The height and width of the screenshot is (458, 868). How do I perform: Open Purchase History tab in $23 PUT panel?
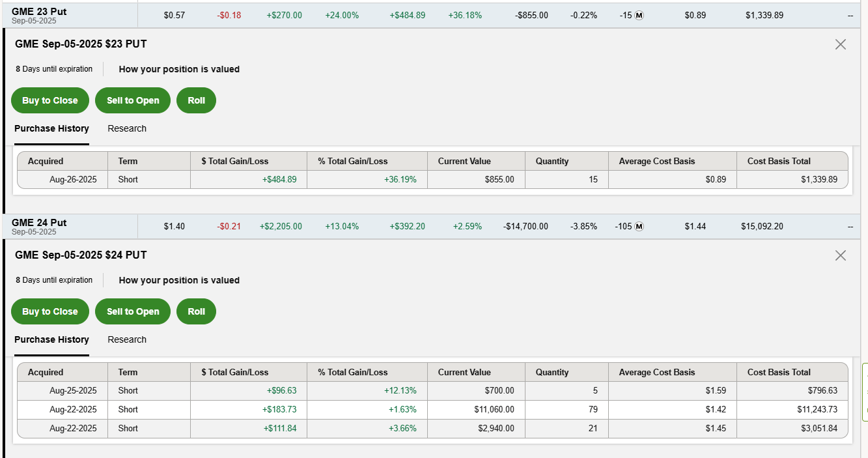click(x=51, y=128)
